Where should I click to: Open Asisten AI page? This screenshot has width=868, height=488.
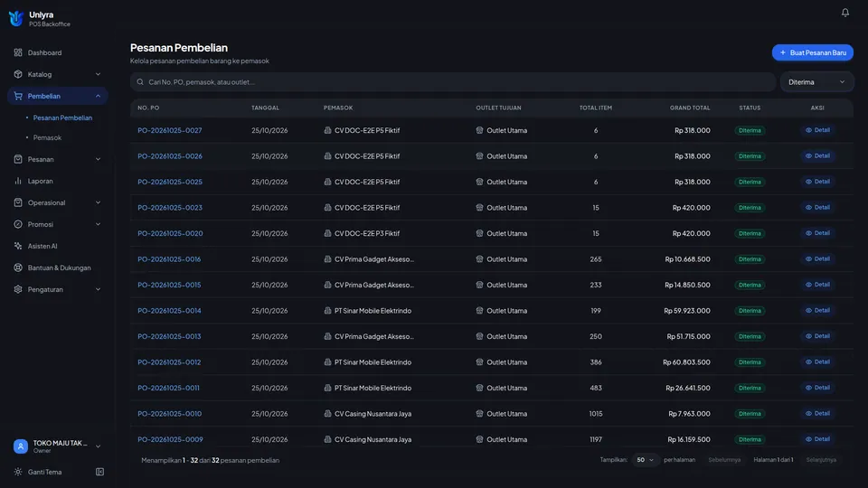point(57,246)
